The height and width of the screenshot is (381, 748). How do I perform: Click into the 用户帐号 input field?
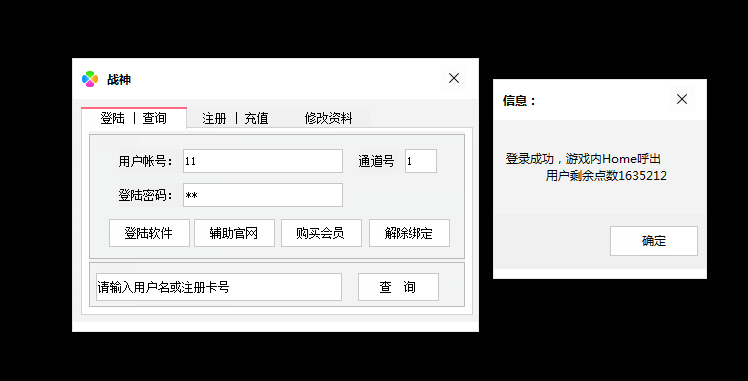tap(263, 161)
